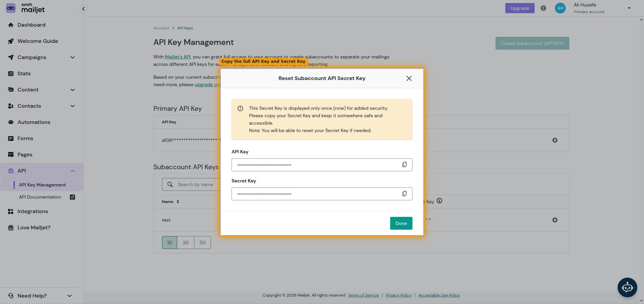The height and width of the screenshot is (304, 644).
Task: Click the Sinch Mailjet logo
Action: (x=26, y=8)
